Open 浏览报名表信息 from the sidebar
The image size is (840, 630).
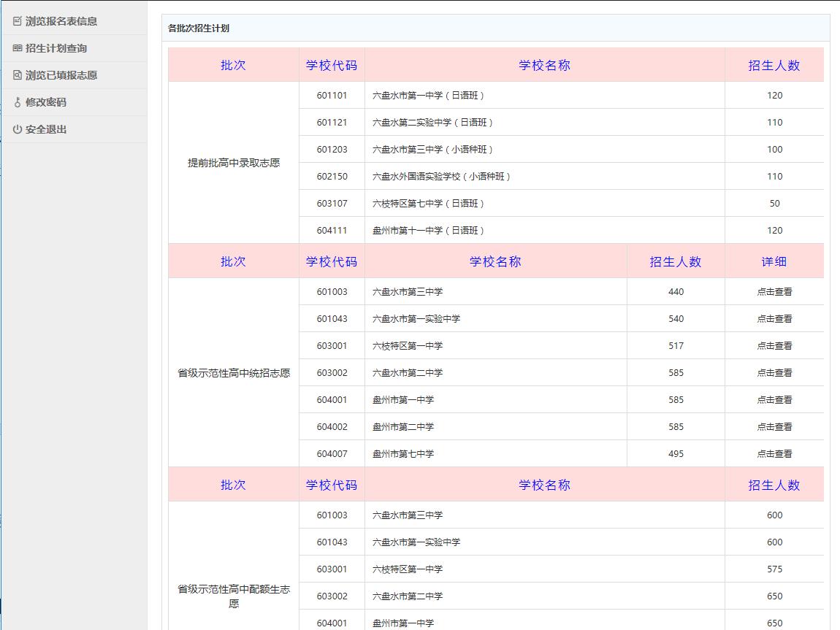[x=53, y=21]
